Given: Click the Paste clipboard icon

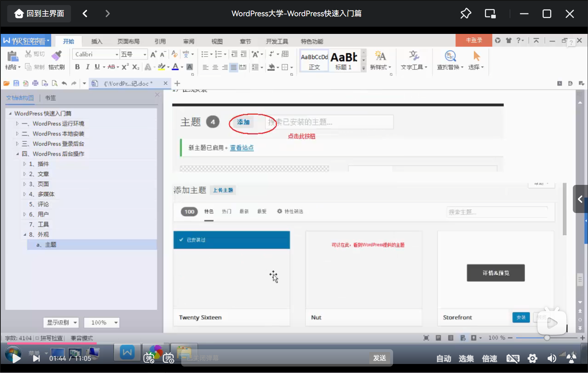Looking at the screenshot, I should tap(12, 56).
